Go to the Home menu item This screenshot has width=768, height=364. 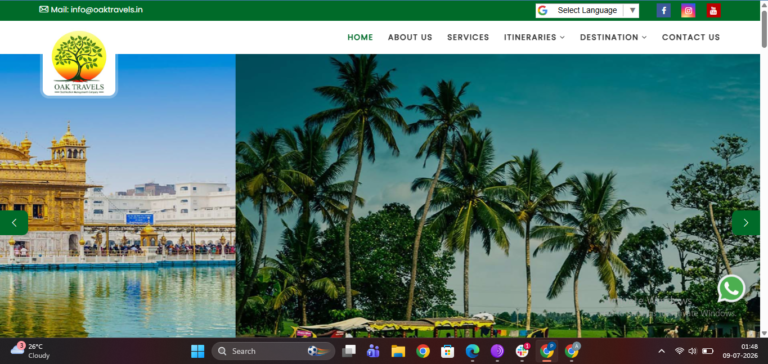click(x=360, y=37)
